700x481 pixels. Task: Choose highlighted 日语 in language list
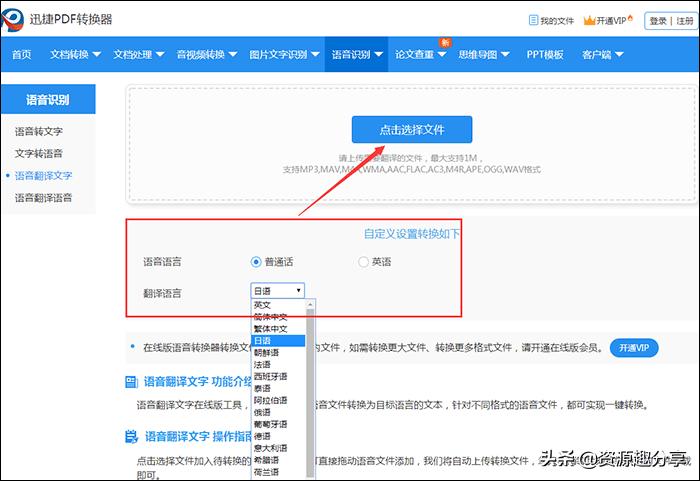(x=278, y=341)
